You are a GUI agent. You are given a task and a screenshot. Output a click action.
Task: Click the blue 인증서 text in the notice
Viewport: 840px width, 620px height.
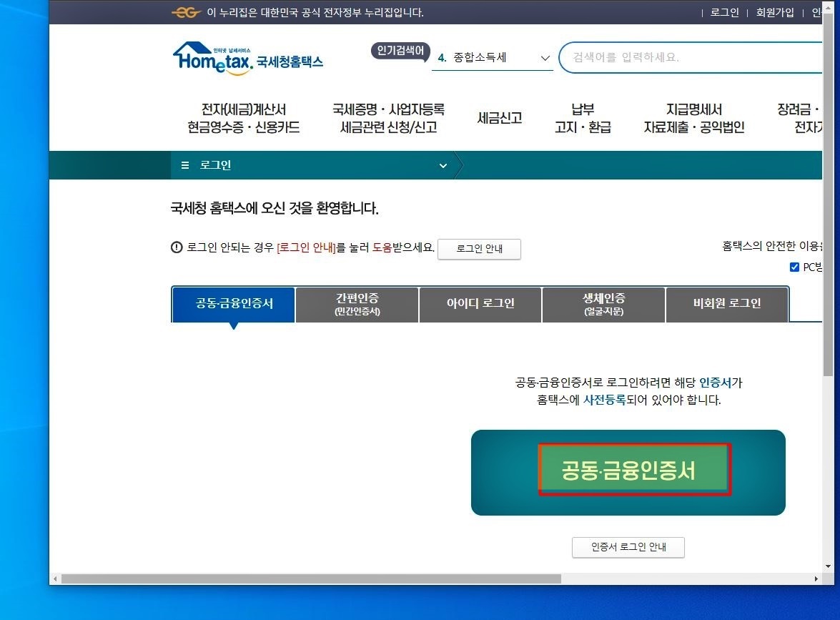(715, 383)
